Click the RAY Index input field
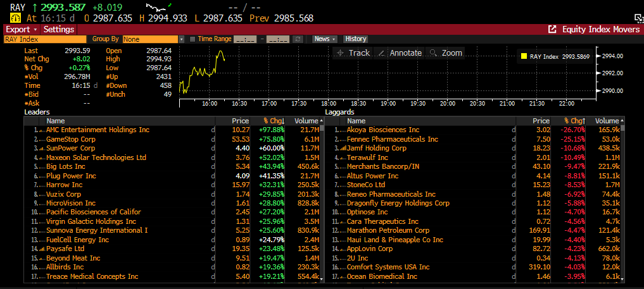The height and width of the screenshot is (289, 644). pyautogui.click(x=46, y=39)
